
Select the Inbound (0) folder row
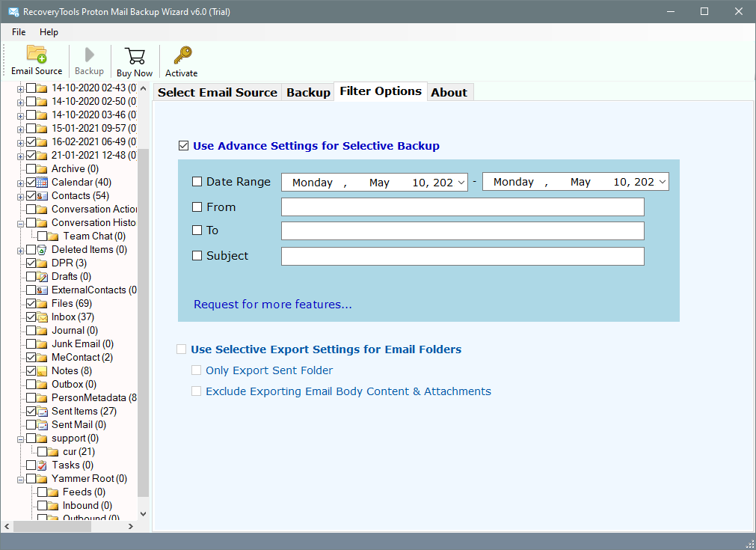87,506
